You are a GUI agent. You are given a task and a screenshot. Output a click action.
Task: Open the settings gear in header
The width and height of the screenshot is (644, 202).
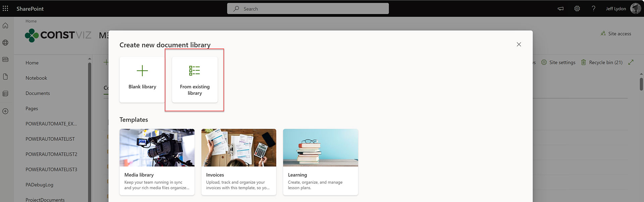coord(577,9)
